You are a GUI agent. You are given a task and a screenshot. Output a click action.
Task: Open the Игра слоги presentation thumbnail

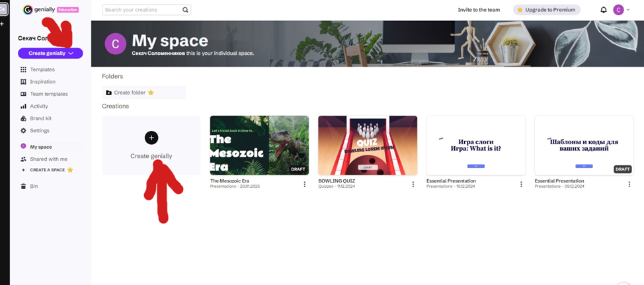pyautogui.click(x=476, y=145)
